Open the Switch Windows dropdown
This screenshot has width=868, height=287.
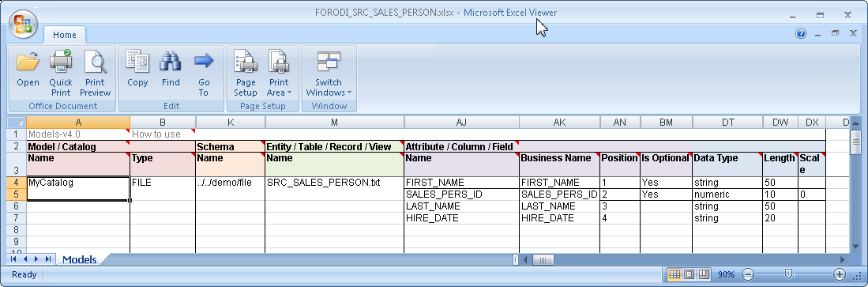pyautogui.click(x=329, y=74)
